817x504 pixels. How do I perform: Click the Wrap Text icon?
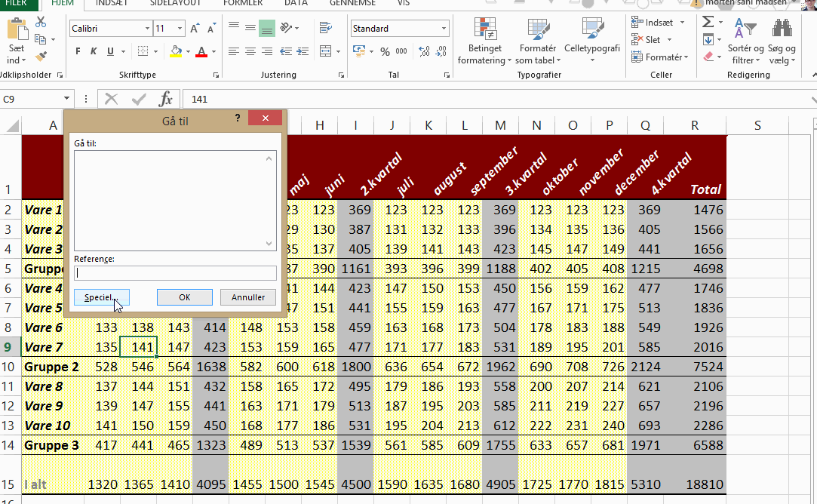pyautogui.click(x=326, y=29)
